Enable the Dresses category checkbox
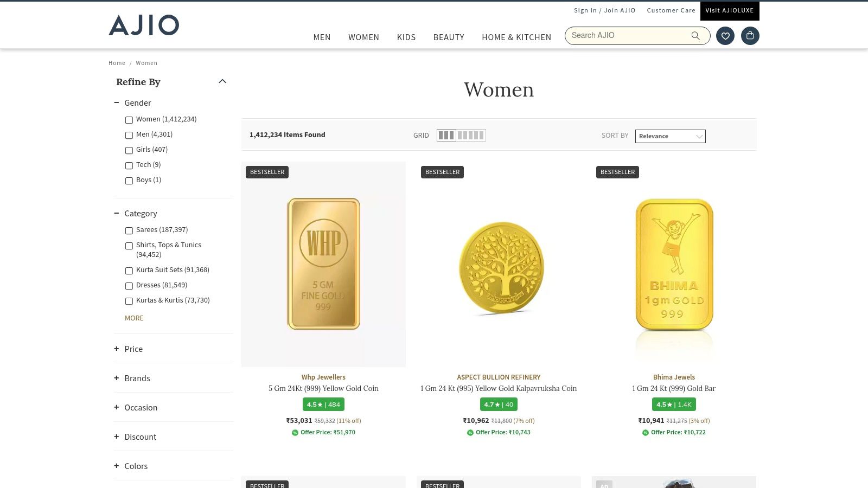The height and width of the screenshot is (488, 868). pos(129,286)
